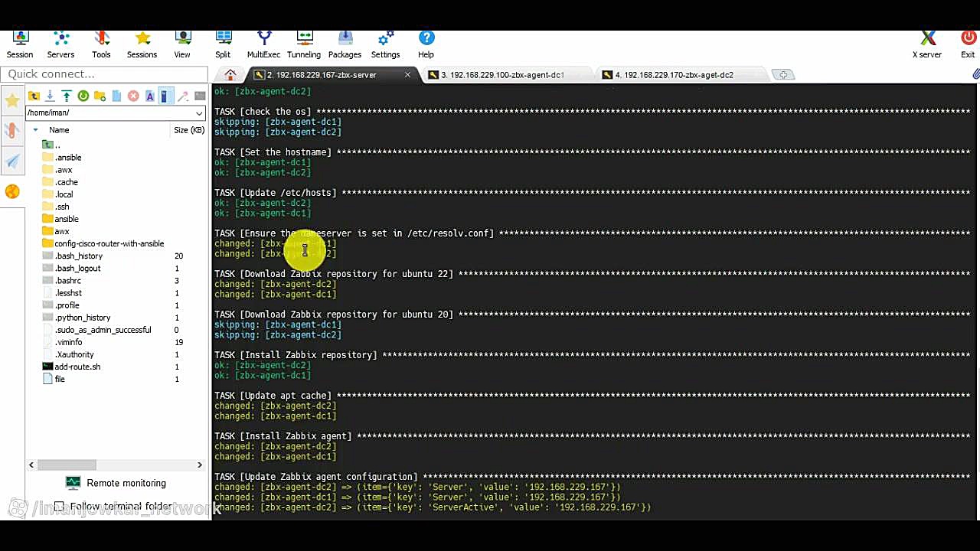
Task: Open the Macros paper-plane sidebar tab
Action: coord(12,161)
